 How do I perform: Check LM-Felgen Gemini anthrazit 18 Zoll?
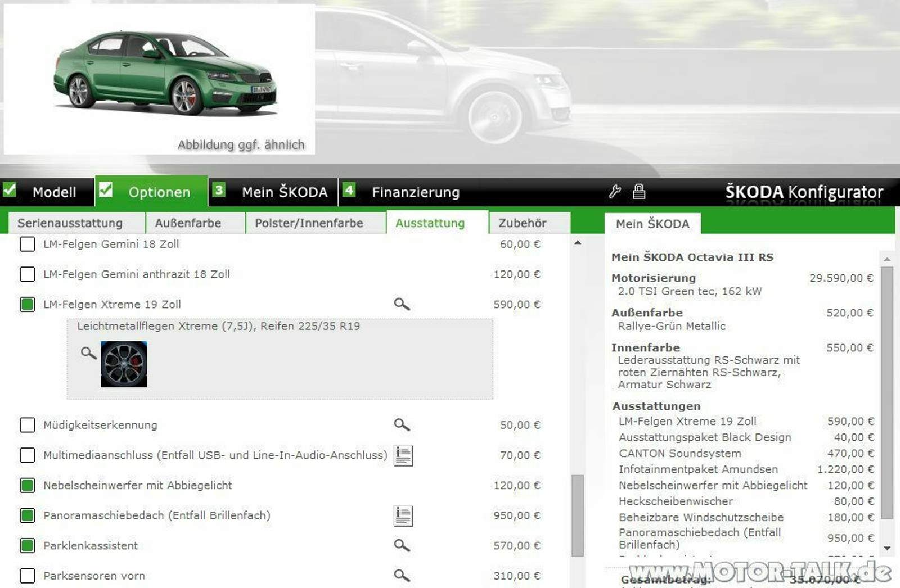(27, 274)
